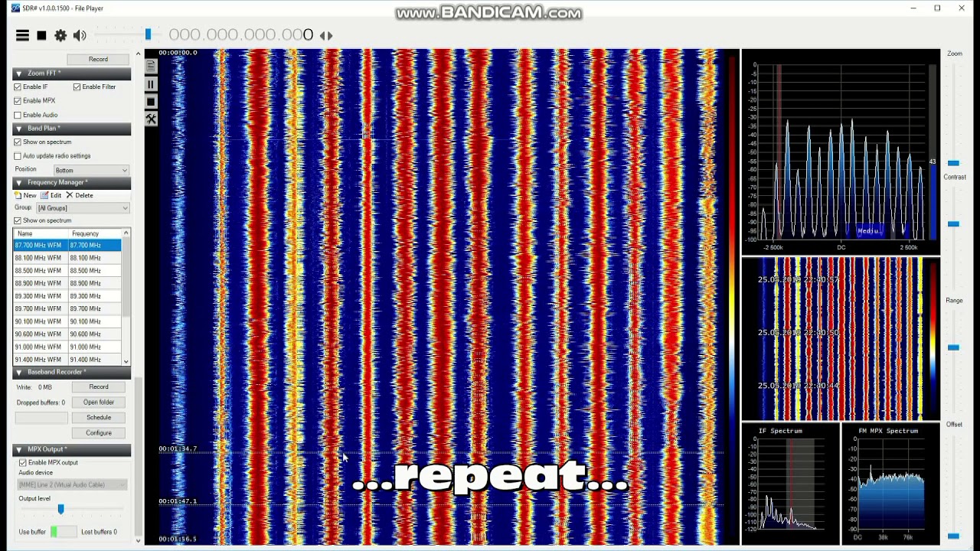
Task: Select the 89.300 MHz WFM entry
Action: [67, 296]
